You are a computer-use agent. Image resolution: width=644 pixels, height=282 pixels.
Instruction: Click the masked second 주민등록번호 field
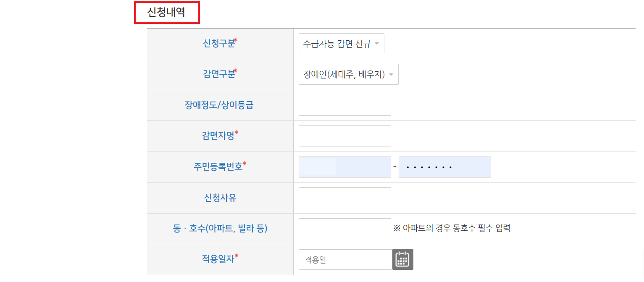click(444, 167)
